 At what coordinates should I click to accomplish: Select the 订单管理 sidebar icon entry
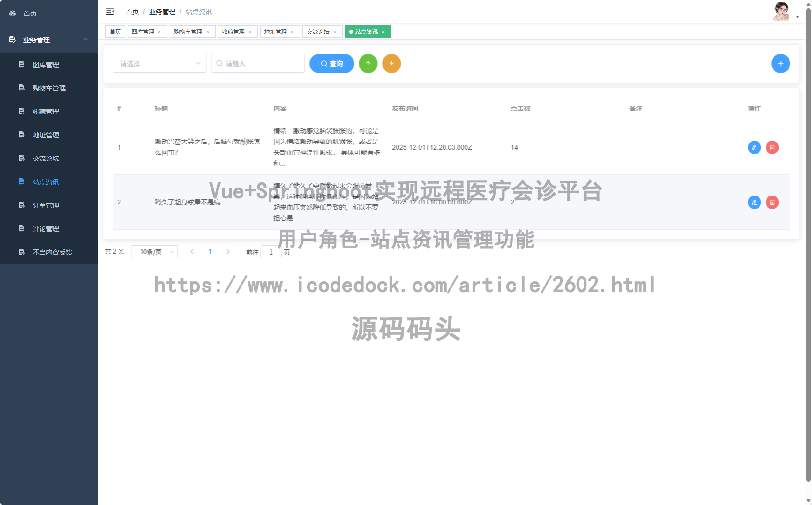(x=45, y=205)
